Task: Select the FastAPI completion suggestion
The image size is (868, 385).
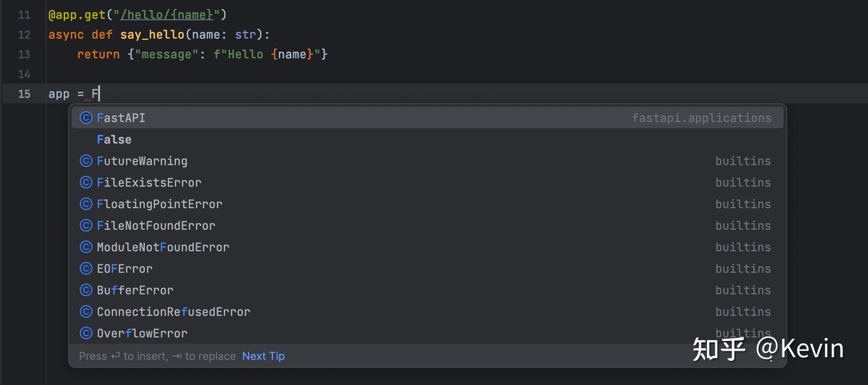Action: point(121,118)
